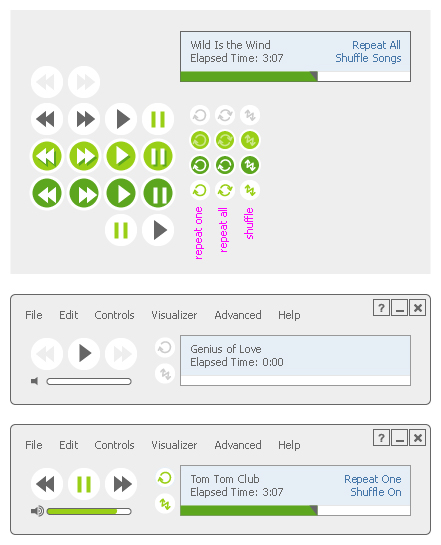
Task: Toggle the grey repeat icon beside Genius of Love
Action: point(165,347)
